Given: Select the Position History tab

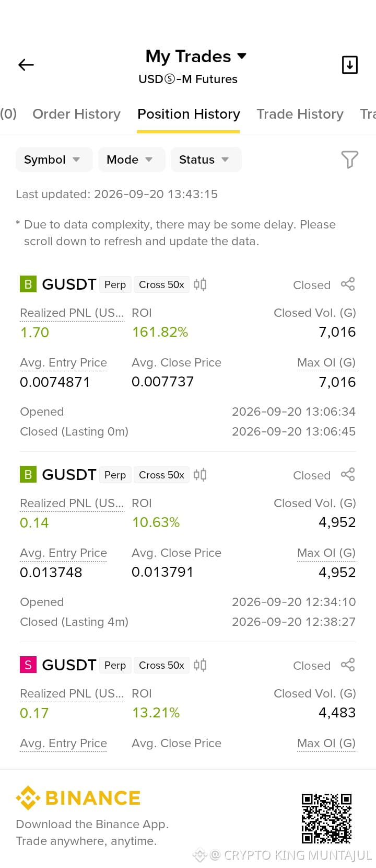Looking at the screenshot, I should [x=189, y=114].
